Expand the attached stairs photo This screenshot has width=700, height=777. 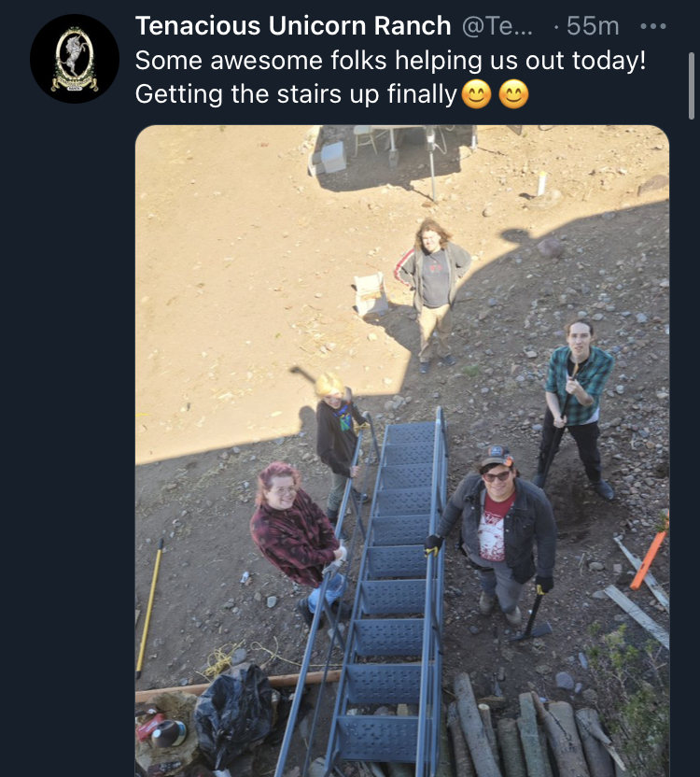[x=402, y=451]
